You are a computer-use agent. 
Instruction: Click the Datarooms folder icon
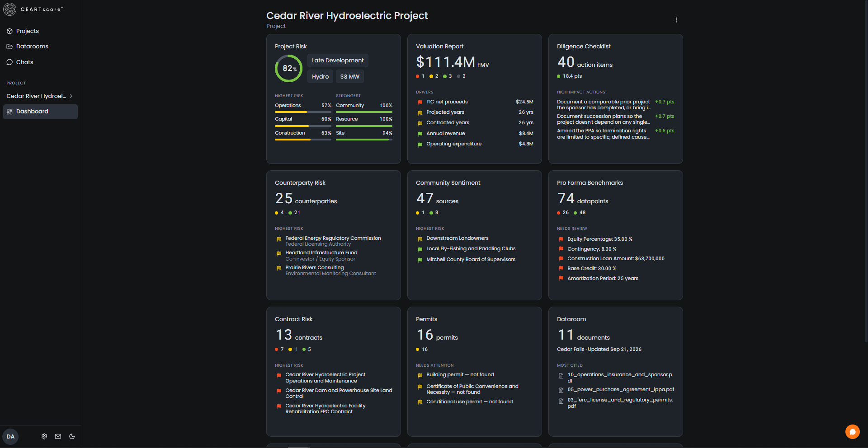point(9,47)
